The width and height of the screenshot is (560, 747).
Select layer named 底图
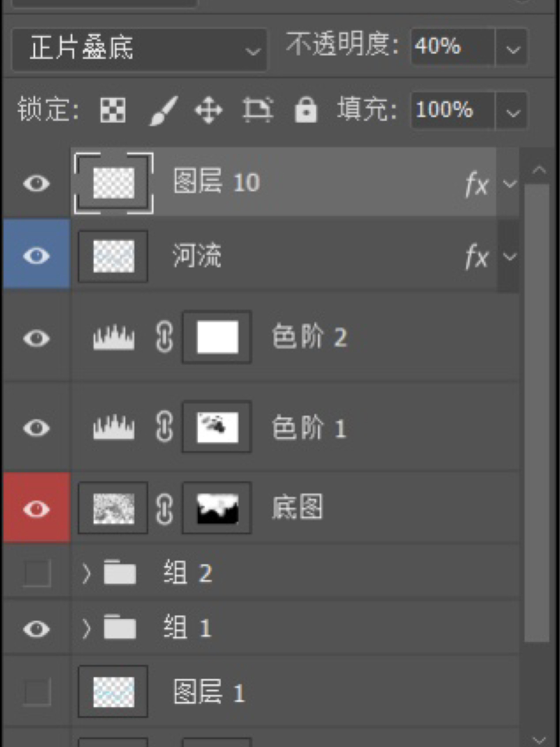pyautogui.click(x=297, y=507)
